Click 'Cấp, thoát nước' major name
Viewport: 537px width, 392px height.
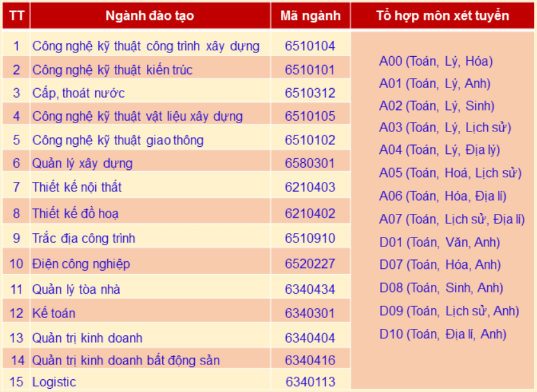[79, 93]
